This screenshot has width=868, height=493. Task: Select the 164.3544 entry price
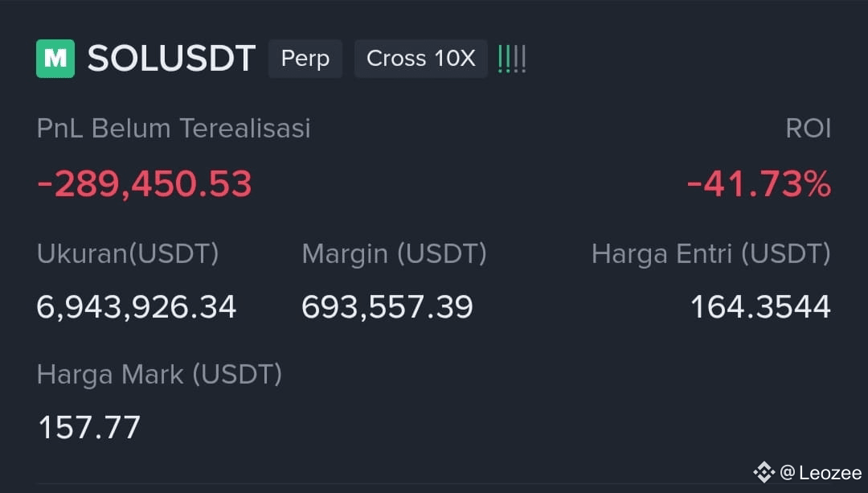click(x=760, y=307)
